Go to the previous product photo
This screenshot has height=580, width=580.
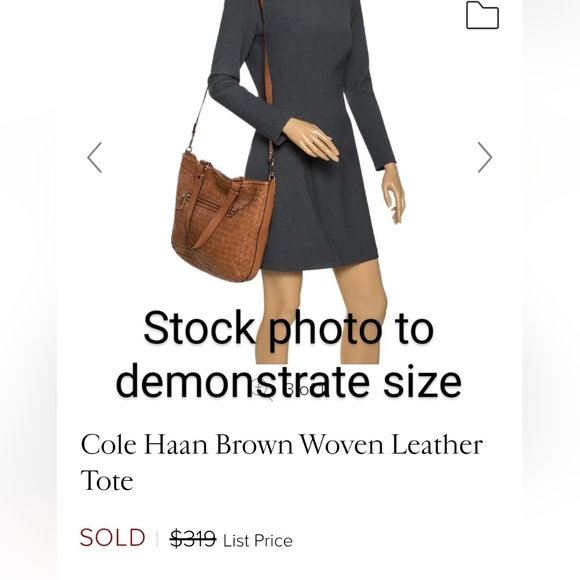(95, 157)
